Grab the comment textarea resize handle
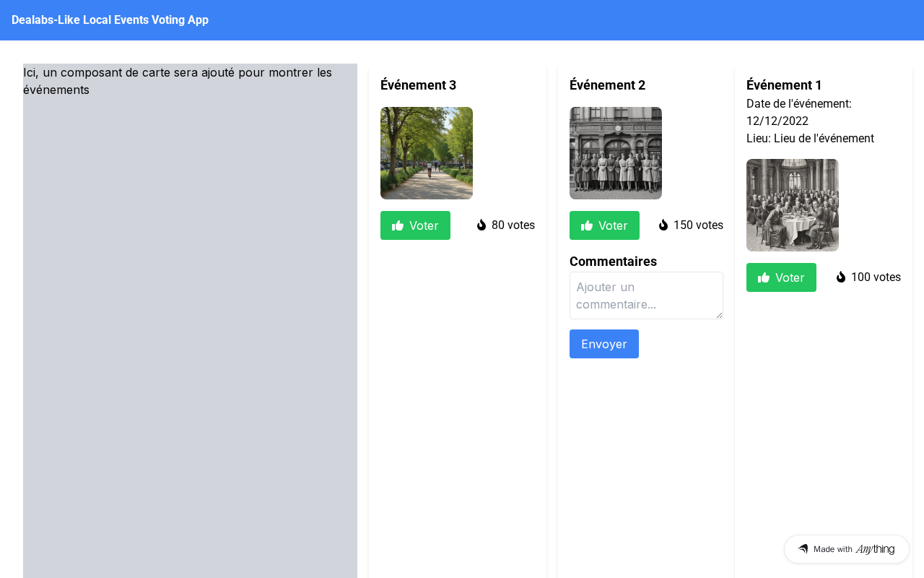Image resolution: width=924 pixels, height=578 pixels. 718,314
